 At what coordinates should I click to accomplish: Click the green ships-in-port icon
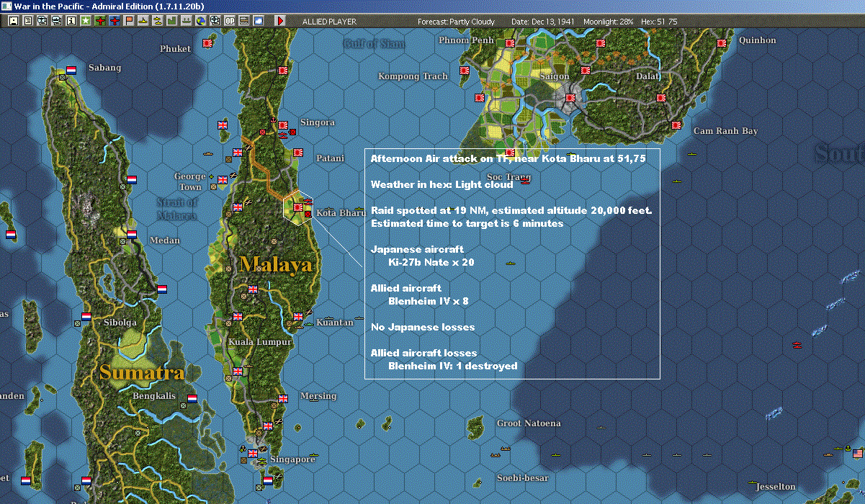point(186,21)
